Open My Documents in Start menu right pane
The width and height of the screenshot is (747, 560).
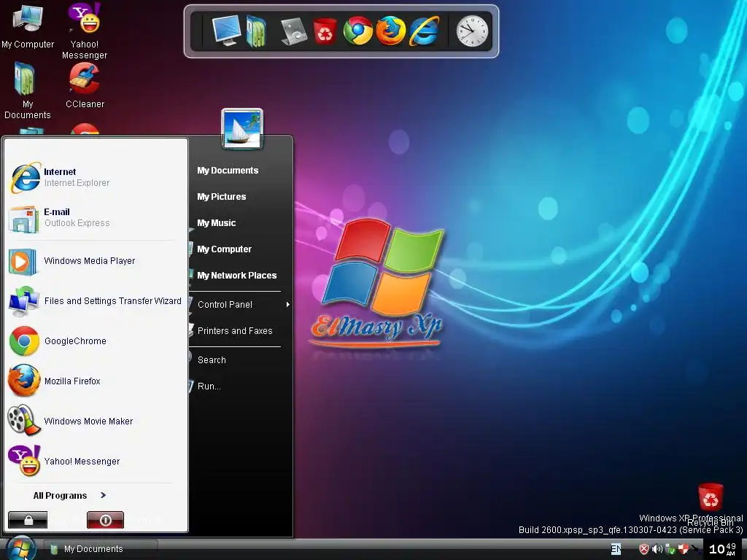[x=228, y=171]
